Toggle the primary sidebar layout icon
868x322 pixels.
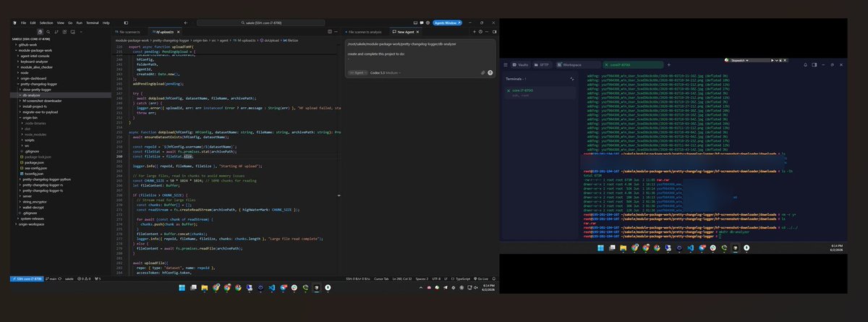pyautogui.click(x=126, y=22)
